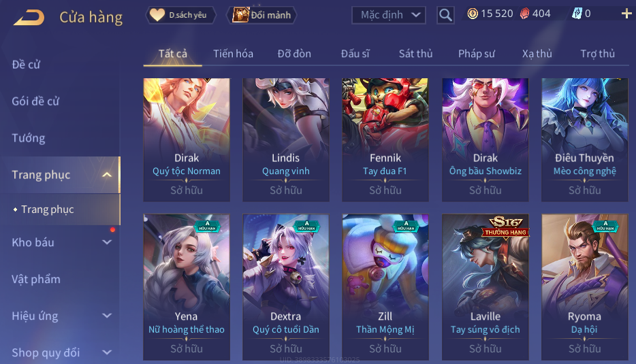The width and height of the screenshot is (636, 364).
Task: Open the D.sách yêu heart wishlist
Action: 180,16
